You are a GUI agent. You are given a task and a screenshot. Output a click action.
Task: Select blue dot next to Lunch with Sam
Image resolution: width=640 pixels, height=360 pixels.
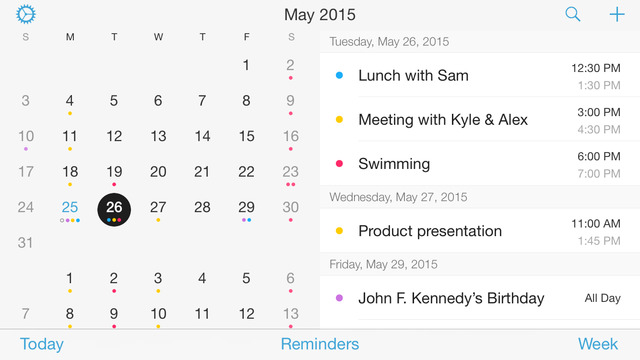click(339, 75)
